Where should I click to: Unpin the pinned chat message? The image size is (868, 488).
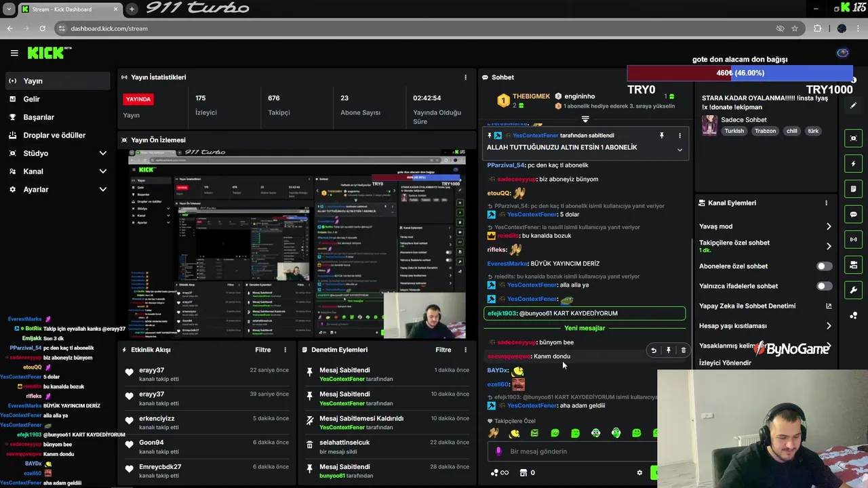662,136
